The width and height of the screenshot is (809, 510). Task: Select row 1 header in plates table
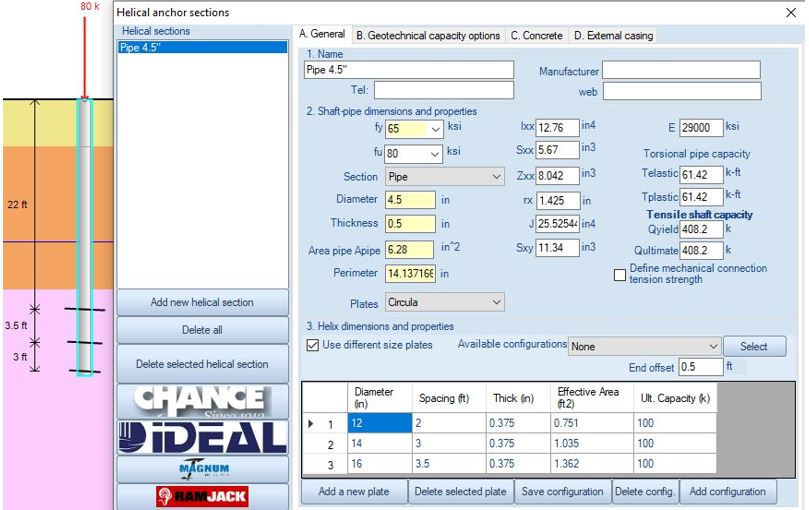click(x=325, y=424)
